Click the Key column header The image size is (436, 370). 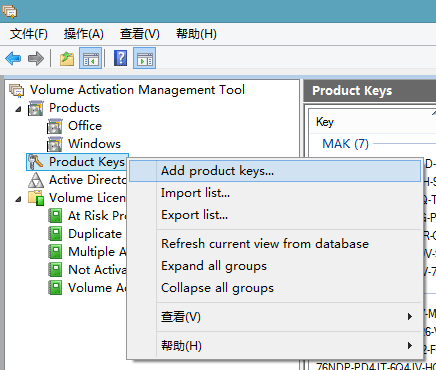(x=372, y=122)
